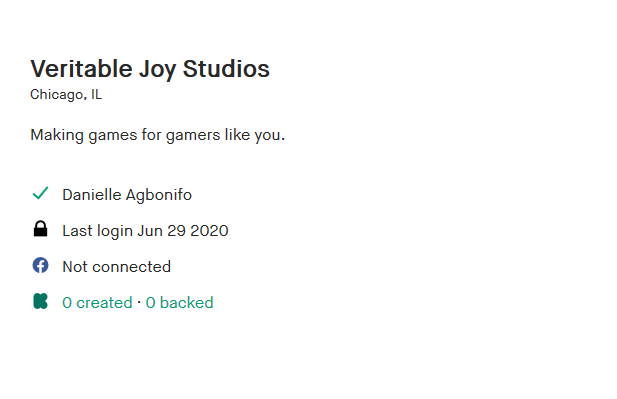
Task: Click the 'Not connected' Facebook status
Action: (116, 267)
